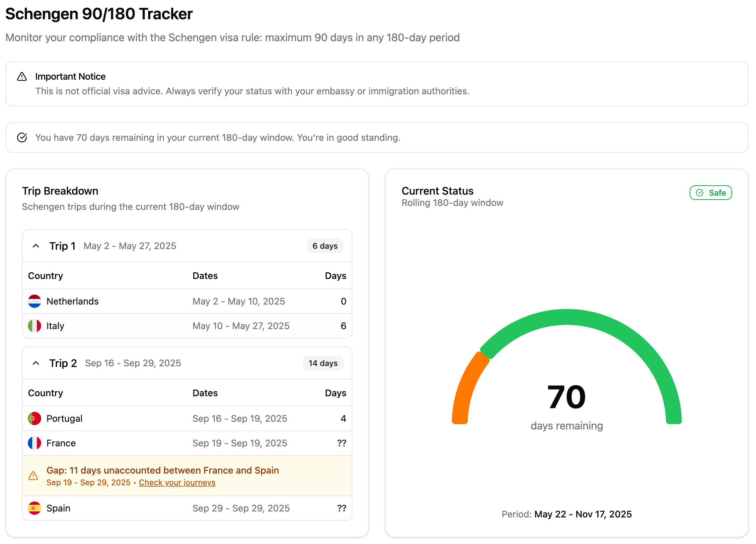Click the 6 days badge on Trip 1

pos(325,246)
